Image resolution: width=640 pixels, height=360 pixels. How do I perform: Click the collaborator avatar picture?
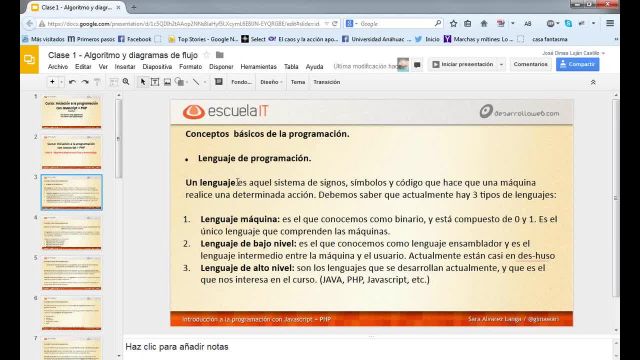403,64
